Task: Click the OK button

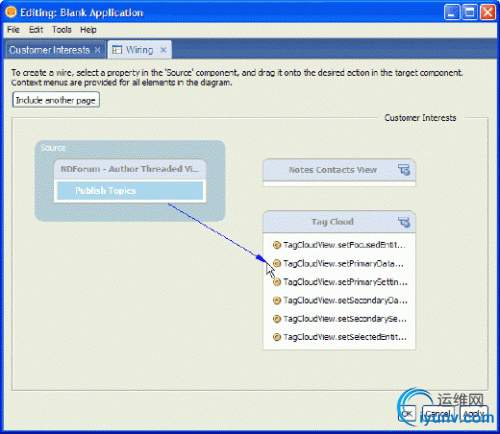Action: (407, 414)
